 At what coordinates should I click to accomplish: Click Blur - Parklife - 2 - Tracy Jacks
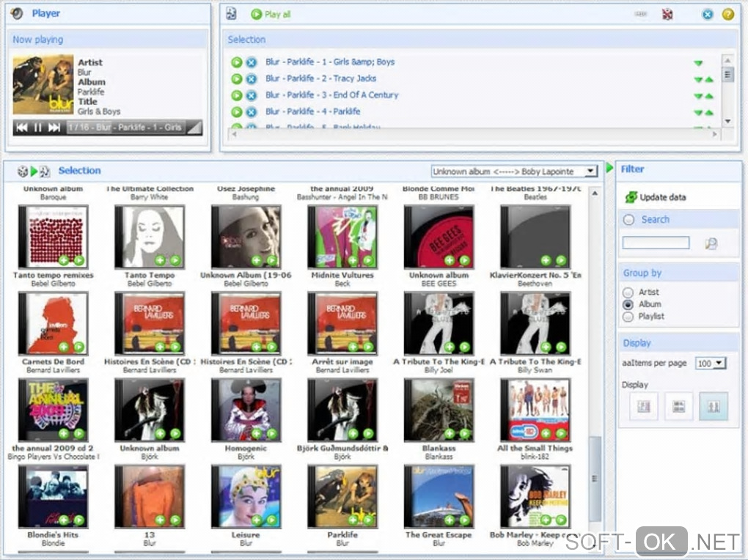[x=320, y=78]
